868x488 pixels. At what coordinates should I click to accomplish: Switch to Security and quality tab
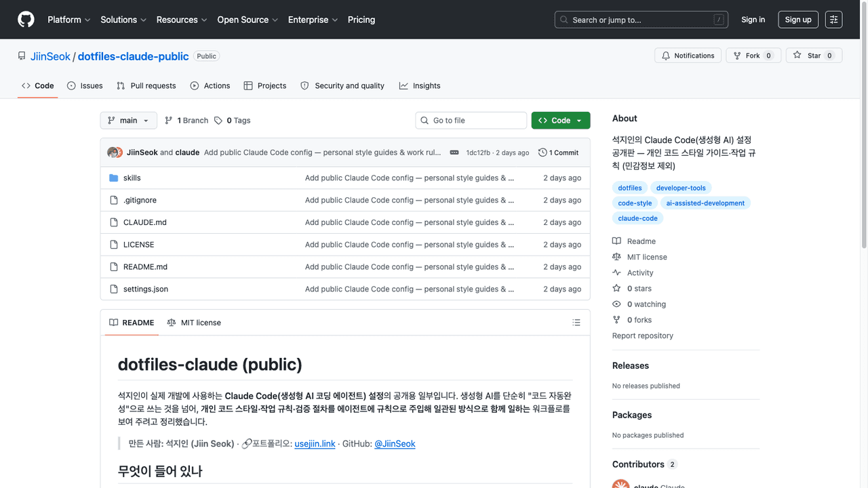[342, 85]
